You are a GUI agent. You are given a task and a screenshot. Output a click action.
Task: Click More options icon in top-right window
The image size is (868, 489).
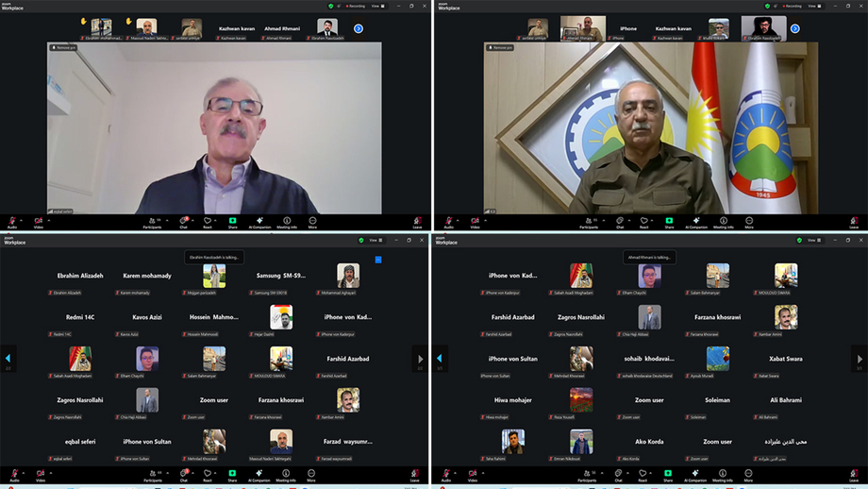749,223
